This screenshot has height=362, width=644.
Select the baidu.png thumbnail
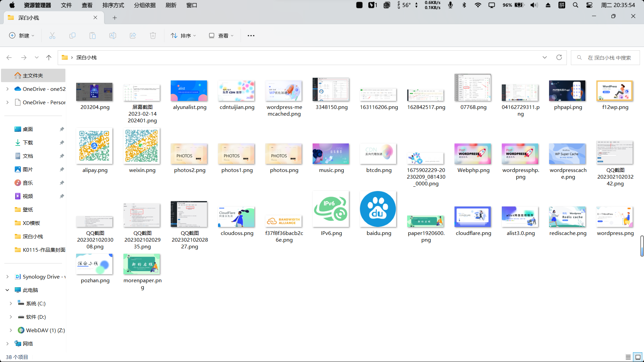click(x=378, y=209)
